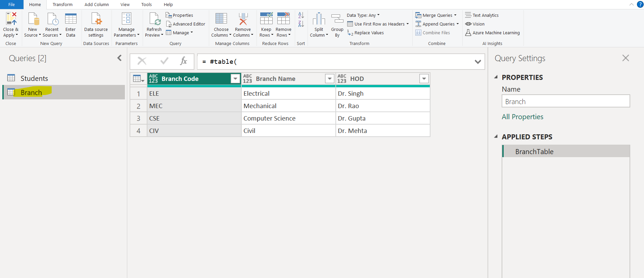This screenshot has width=644, height=278.
Task: Open the Enter Data tool
Action: pos(71,19)
